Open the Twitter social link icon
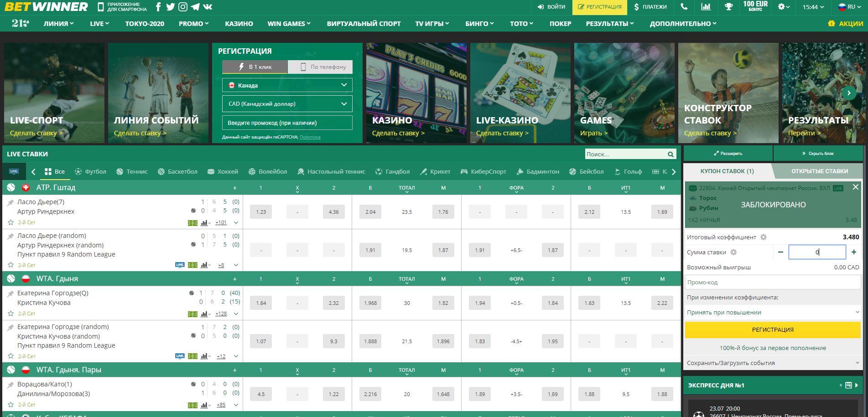The width and height of the screenshot is (868, 417). tap(171, 7)
